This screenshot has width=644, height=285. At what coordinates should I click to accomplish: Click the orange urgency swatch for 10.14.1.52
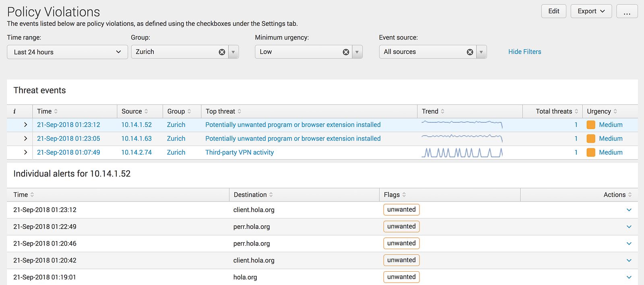point(591,125)
